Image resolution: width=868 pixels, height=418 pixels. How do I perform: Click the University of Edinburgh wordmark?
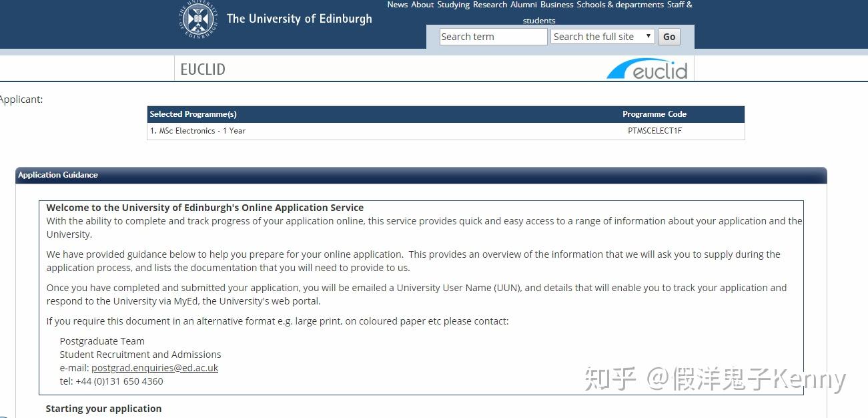[299, 18]
